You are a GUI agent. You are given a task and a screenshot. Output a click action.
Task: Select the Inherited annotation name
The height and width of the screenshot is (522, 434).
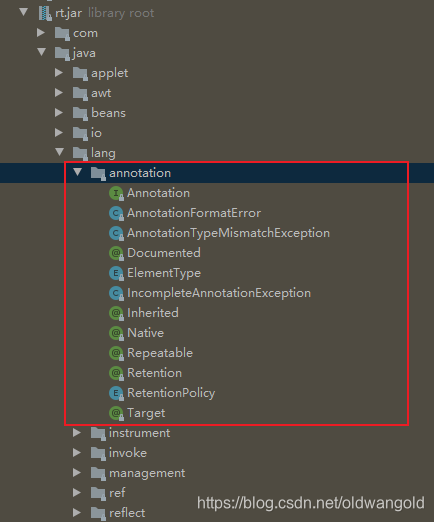pos(153,313)
